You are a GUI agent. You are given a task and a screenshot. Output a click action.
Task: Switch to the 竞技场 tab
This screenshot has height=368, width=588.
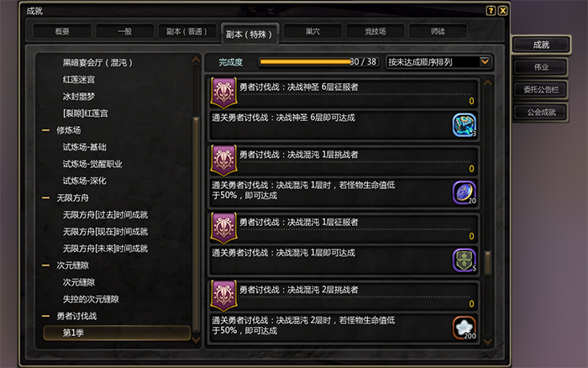point(375,31)
